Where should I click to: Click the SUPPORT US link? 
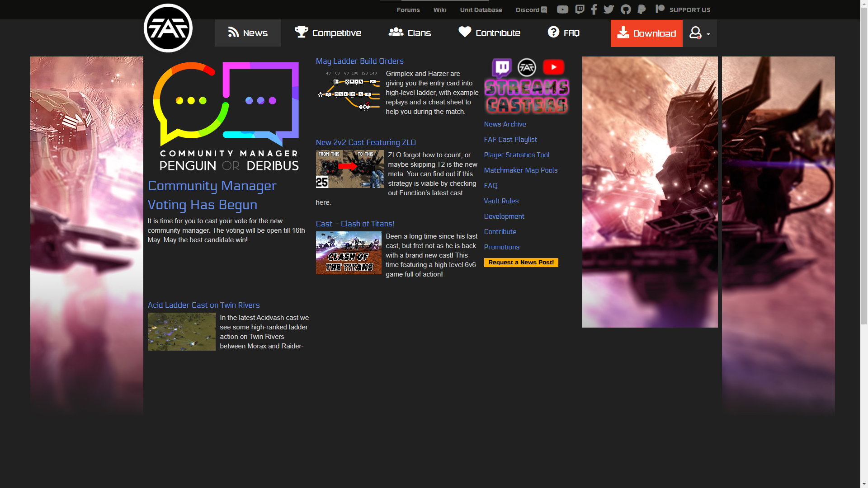pos(690,10)
